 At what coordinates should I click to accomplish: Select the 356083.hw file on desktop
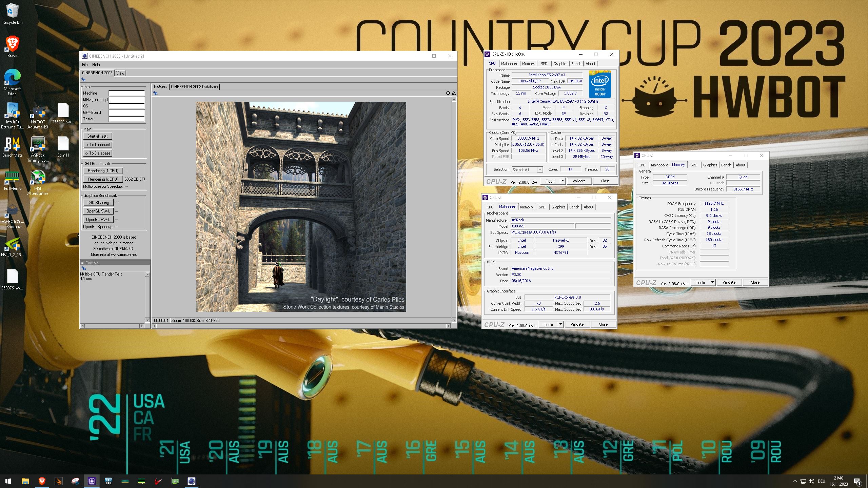(x=63, y=114)
